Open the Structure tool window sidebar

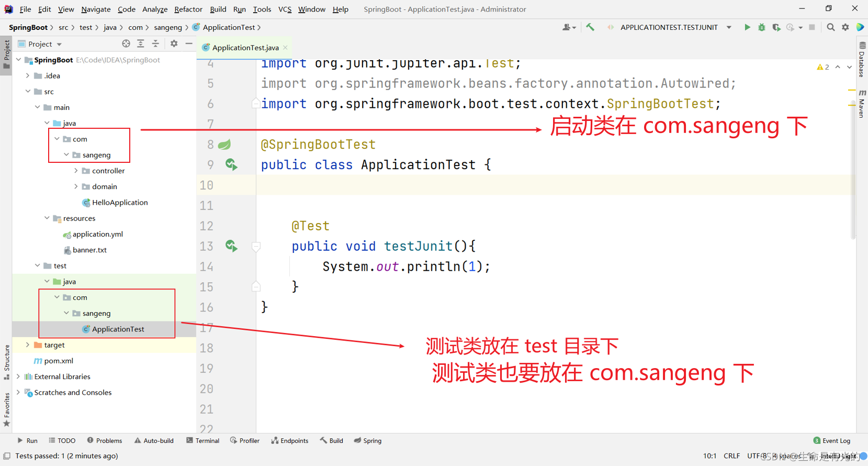coord(6,362)
